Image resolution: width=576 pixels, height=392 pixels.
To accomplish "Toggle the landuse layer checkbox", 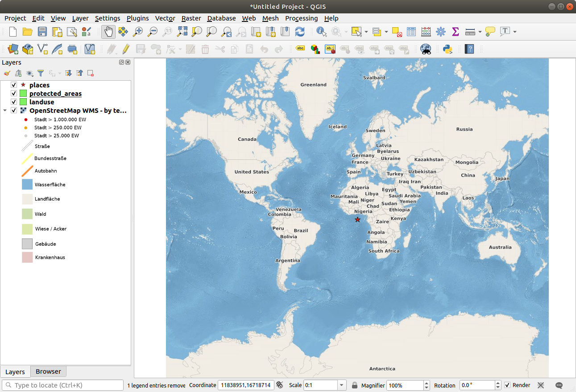I will coord(14,102).
